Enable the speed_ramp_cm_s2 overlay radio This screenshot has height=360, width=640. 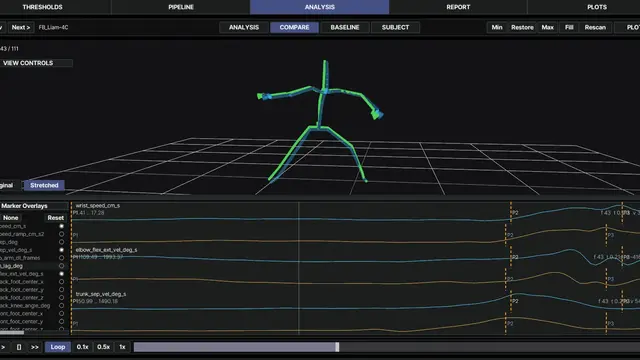coord(61,234)
